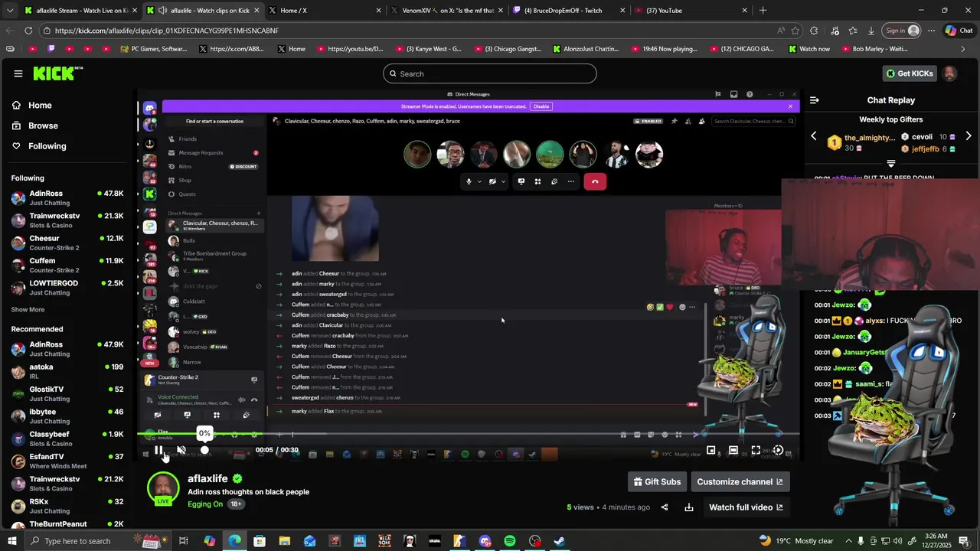Toggle theater mode on the player
The height and width of the screenshot is (551, 980).
(x=733, y=450)
